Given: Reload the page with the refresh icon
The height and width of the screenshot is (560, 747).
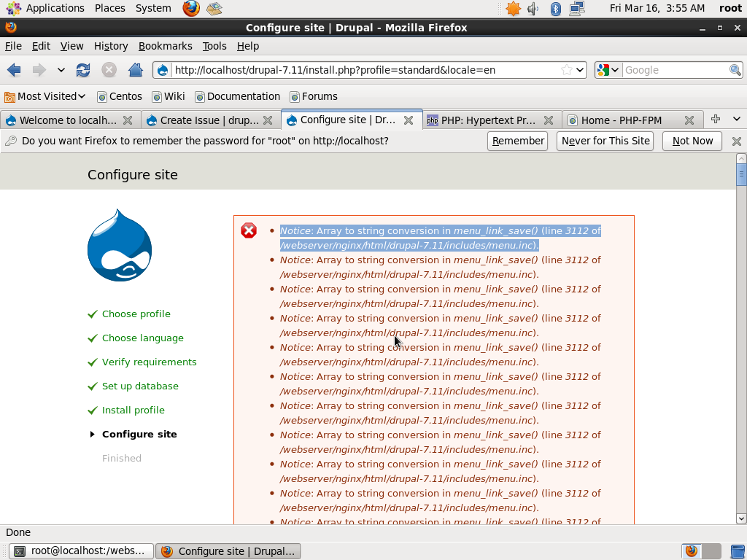Looking at the screenshot, I should [x=83, y=70].
